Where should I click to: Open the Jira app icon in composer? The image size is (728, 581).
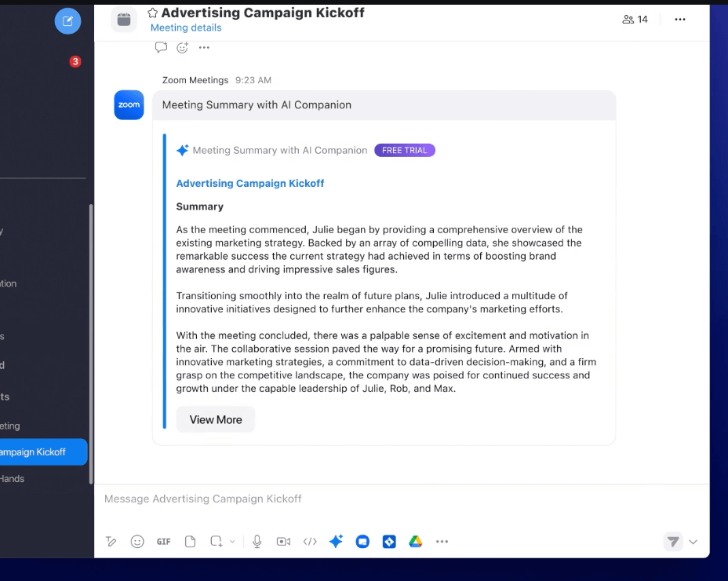(389, 542)
